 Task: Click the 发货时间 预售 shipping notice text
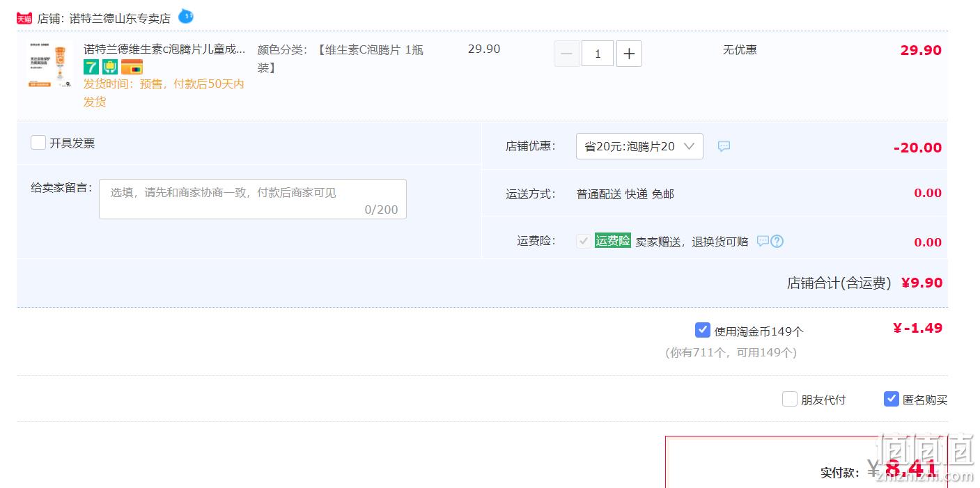coord(164,93)
